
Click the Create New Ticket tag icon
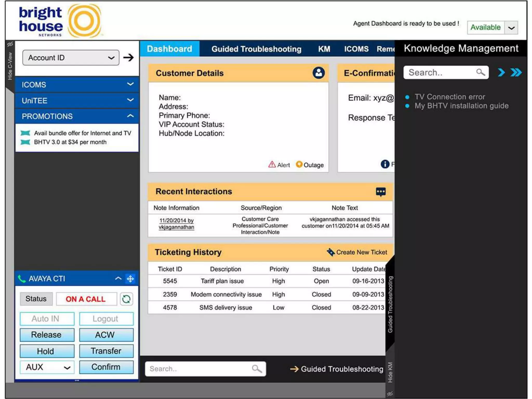tap(331, 252)
